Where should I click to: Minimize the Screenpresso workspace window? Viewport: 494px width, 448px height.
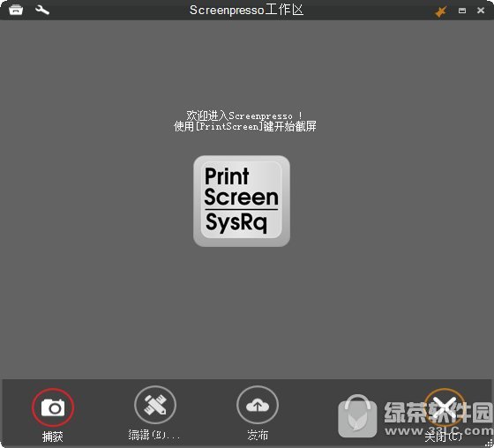(462, 11)
